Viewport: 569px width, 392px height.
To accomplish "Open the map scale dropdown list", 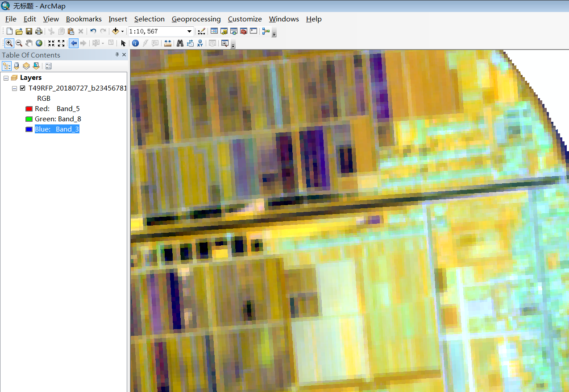I will [x=189, y=31].
